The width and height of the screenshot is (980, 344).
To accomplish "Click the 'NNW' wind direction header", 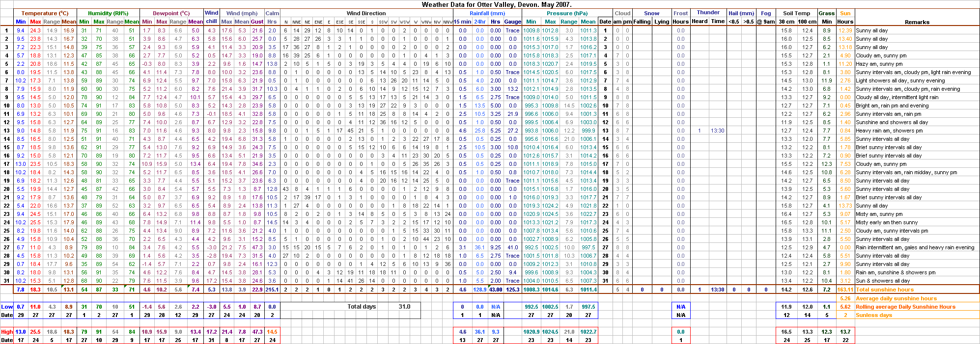I will pyautogui.click(x=448, y=22).
